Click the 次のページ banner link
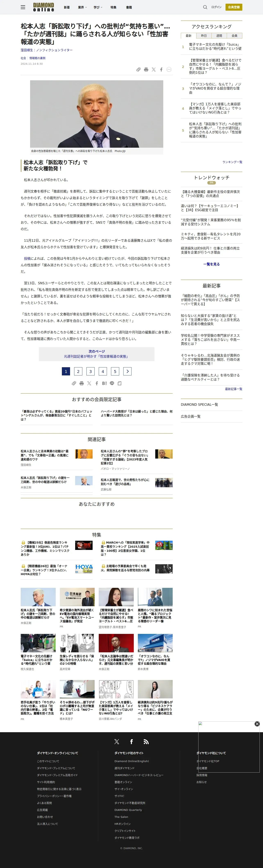 click(96, 354)
